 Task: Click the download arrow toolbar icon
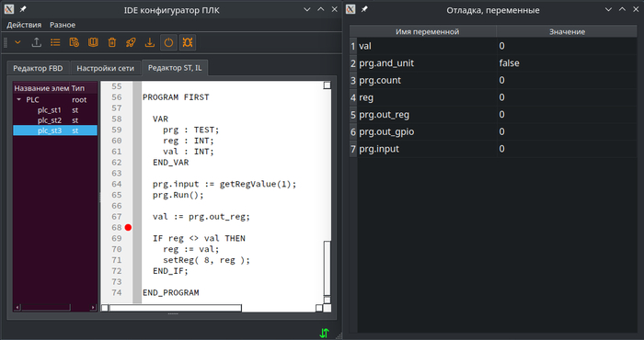tap(150, 42)
